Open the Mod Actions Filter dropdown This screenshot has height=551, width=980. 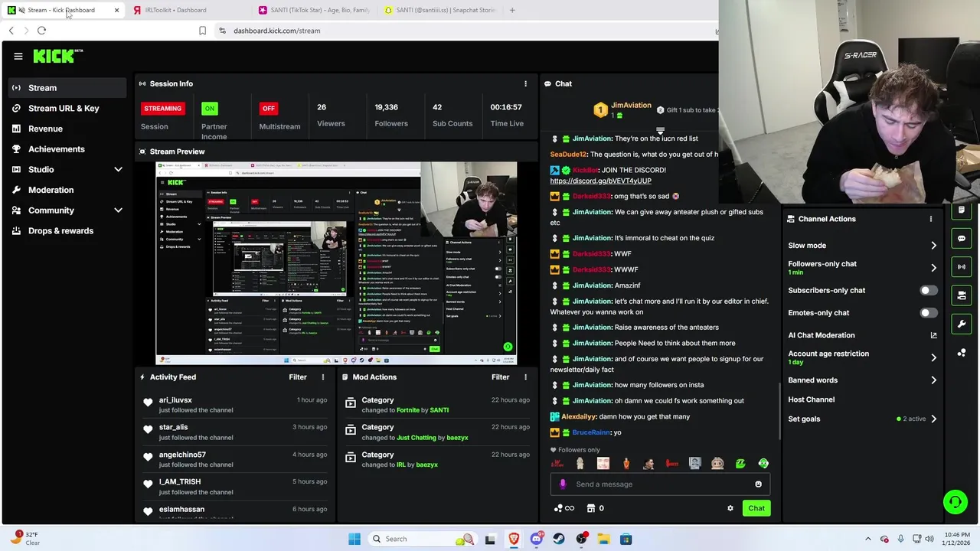[500, 377]
